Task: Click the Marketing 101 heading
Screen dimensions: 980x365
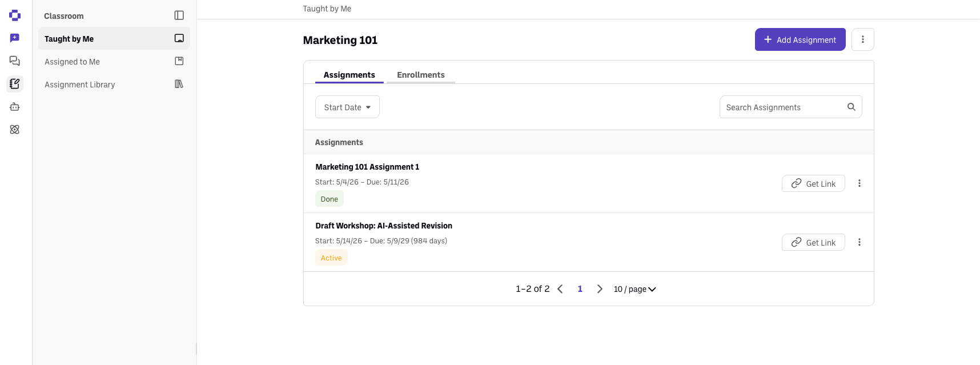Action: pyautogui.click(x=340, y=40)
